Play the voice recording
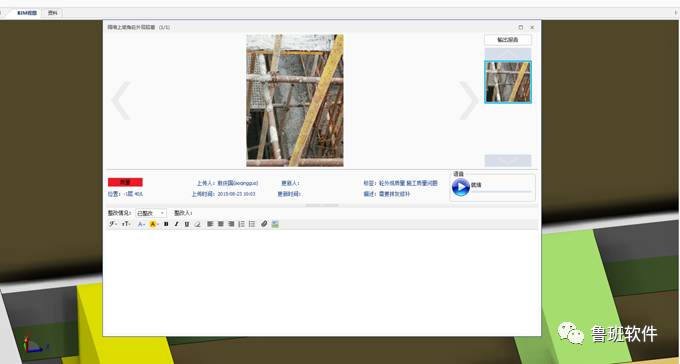Screen dimensions: 680x364 (x=461, y=187)
